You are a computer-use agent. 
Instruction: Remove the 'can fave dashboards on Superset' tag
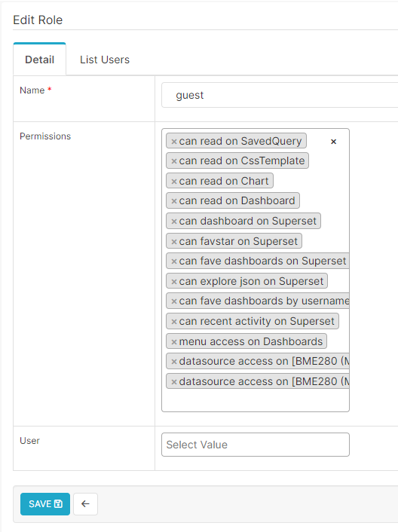coord(174,261)
